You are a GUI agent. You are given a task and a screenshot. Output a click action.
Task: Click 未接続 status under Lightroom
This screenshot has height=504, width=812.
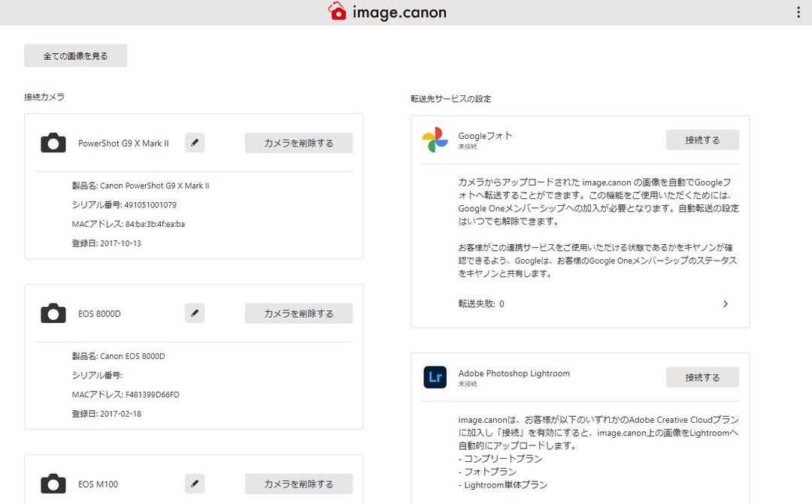click(468, 384)
